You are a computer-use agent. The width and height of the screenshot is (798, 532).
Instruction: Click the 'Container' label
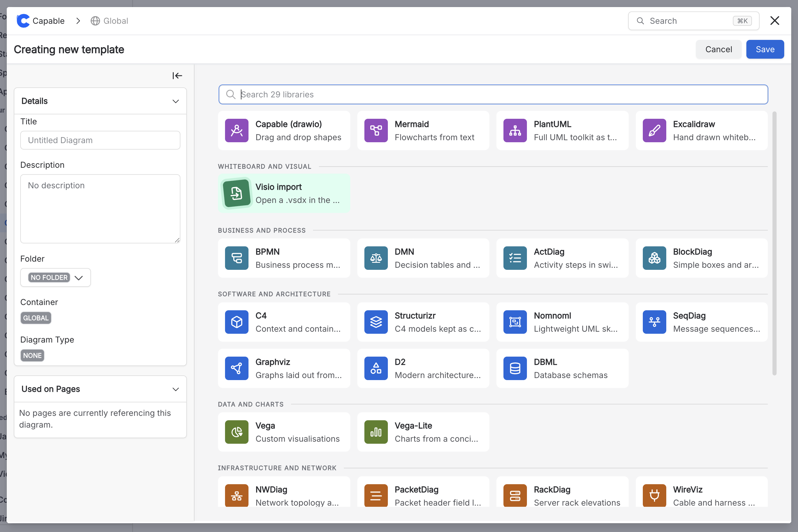coord(39,302)
